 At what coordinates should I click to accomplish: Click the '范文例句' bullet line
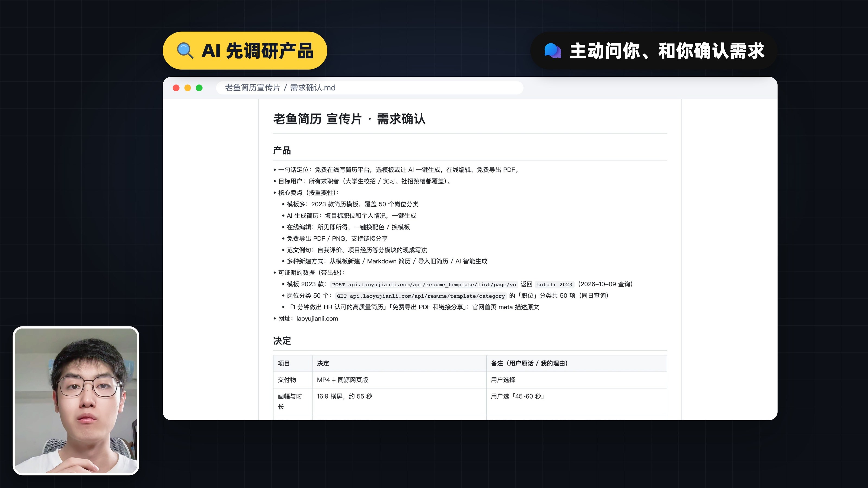pyautogui.click(x=355, y=250)
